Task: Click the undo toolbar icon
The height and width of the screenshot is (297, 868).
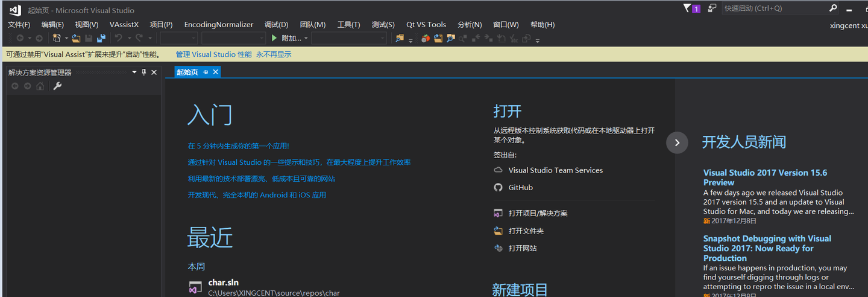Action: pos(119,38)
